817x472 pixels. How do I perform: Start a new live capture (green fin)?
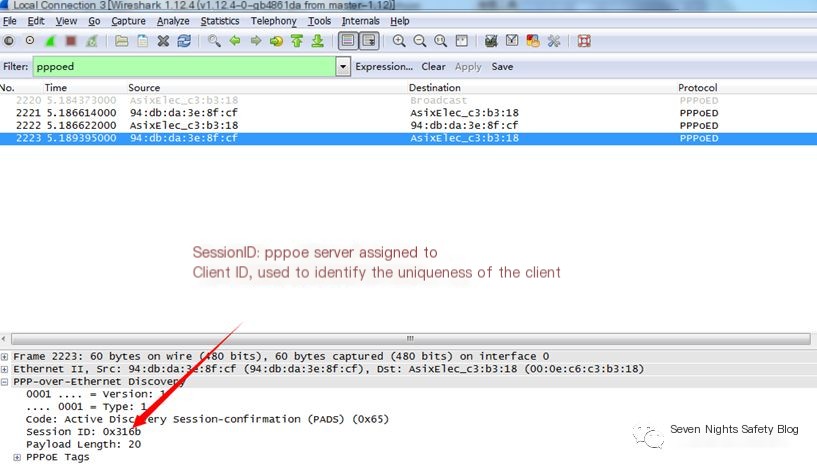click(51, 41)
